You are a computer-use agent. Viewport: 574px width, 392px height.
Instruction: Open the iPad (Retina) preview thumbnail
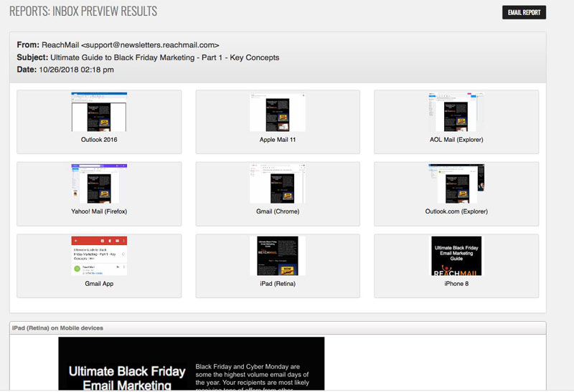(278, 256)
